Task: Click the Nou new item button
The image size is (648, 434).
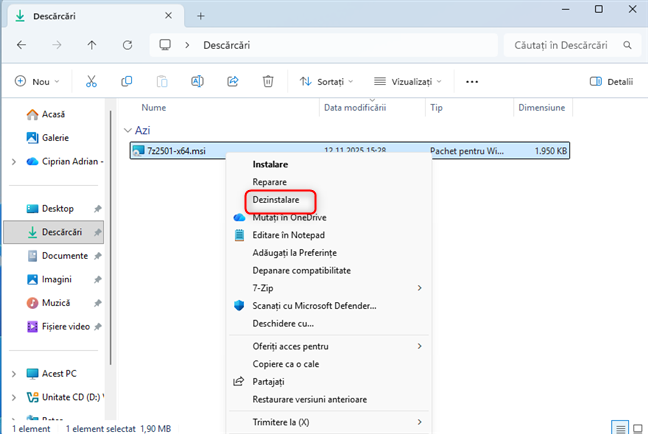Action: coord(38,81)
